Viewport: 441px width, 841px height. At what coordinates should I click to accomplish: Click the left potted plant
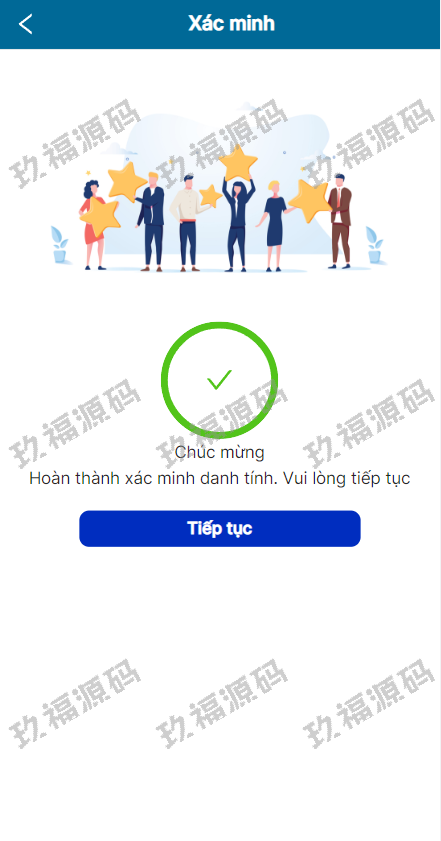point(60,245)
